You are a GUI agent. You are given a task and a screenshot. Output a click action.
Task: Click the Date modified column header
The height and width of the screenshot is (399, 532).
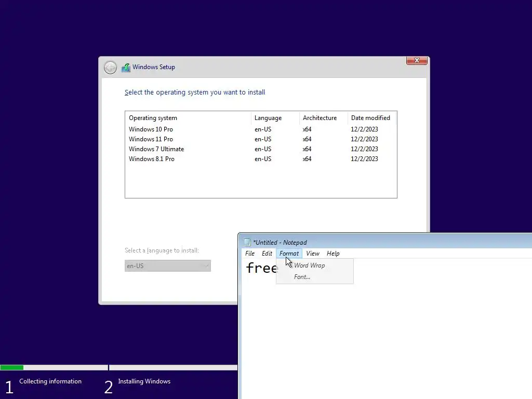372,118
